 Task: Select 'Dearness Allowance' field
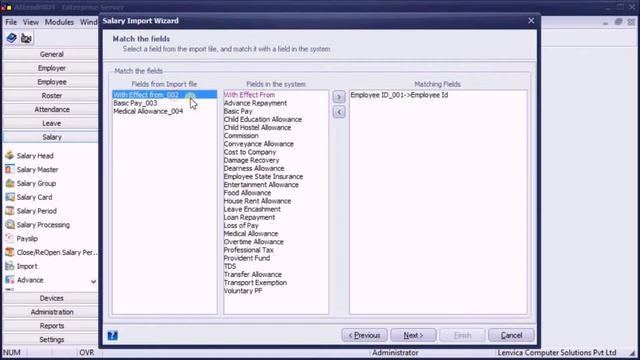(254, 168)
